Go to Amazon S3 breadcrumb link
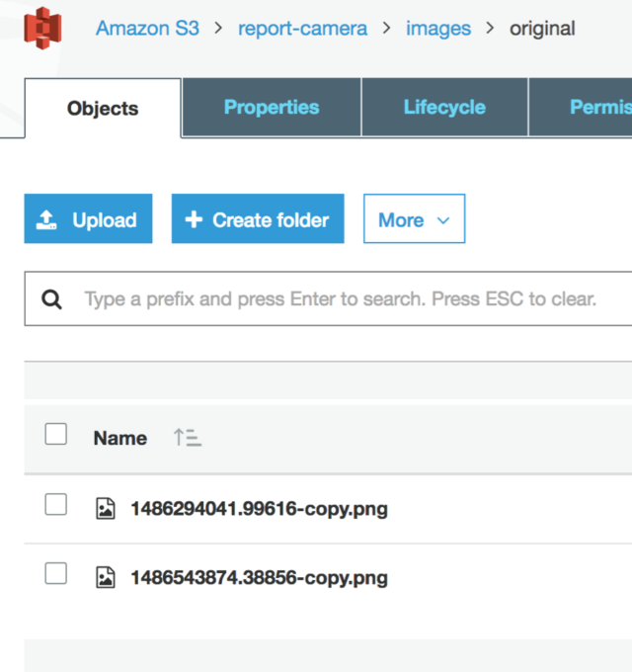The image size is (632, 672). [x=147, y=29]
